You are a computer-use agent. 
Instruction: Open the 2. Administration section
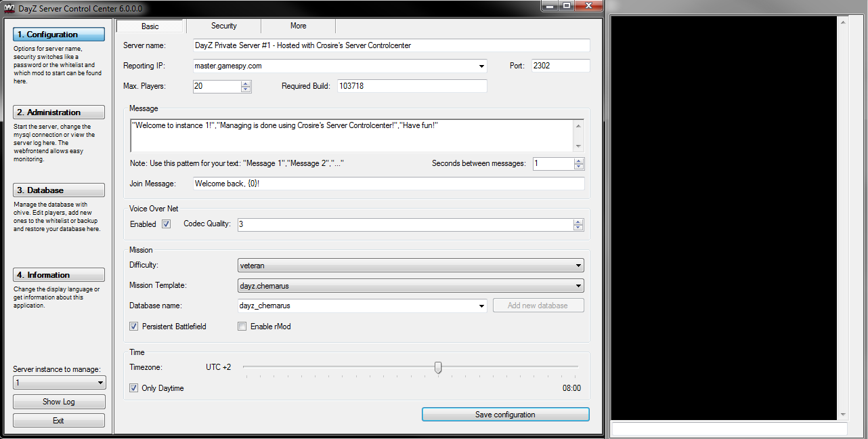[59, 112]
